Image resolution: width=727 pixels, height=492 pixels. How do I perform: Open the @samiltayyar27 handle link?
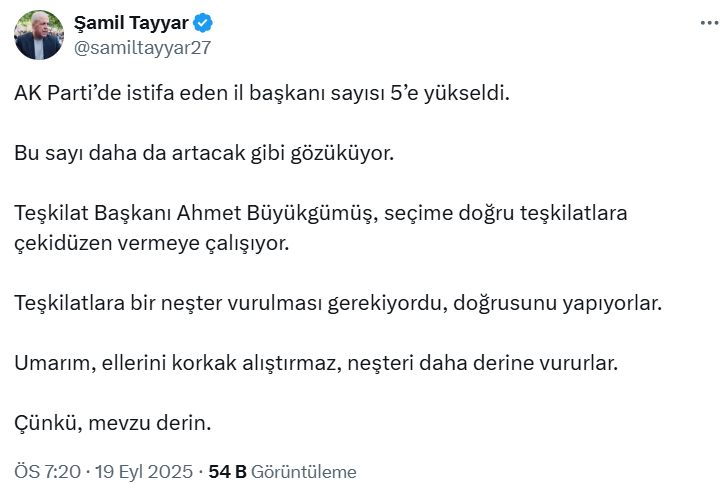pos(143,47)
